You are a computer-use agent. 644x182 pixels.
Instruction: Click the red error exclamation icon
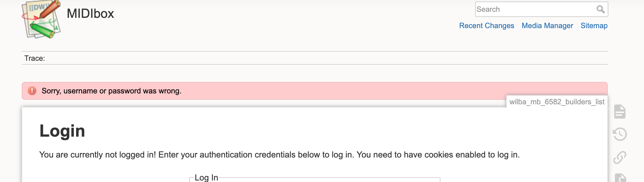(x=32, y=91)
